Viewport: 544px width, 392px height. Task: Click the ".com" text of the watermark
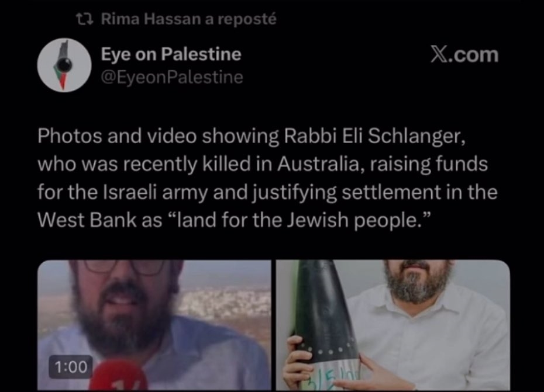point(474,55)
